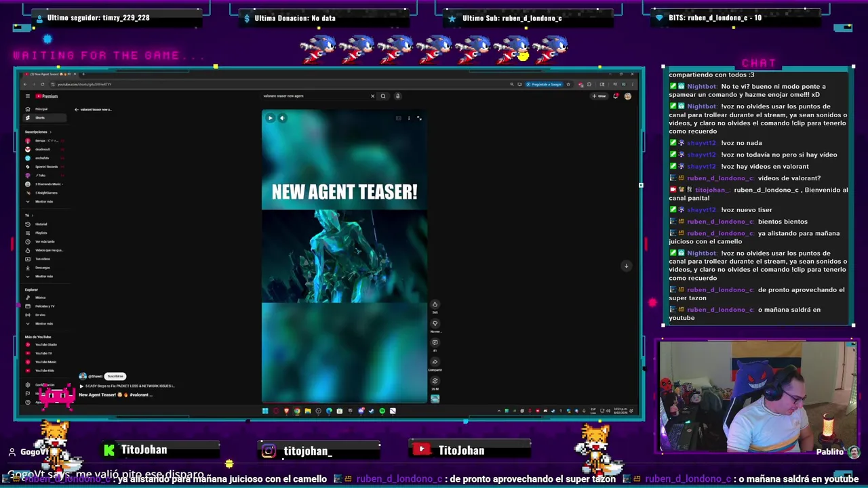868x488 pixels.
Task: Expand the Tú section header
Action: point(28,216)
